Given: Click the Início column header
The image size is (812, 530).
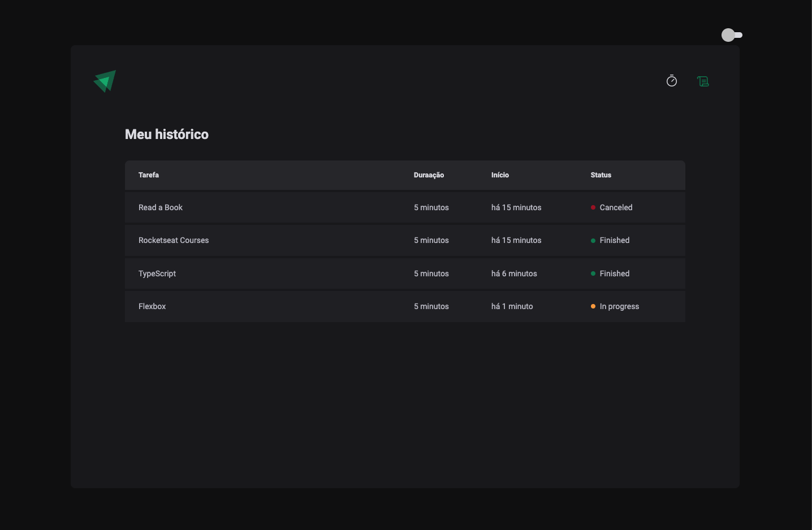Looking at the screenshot, I should point(500,175).
